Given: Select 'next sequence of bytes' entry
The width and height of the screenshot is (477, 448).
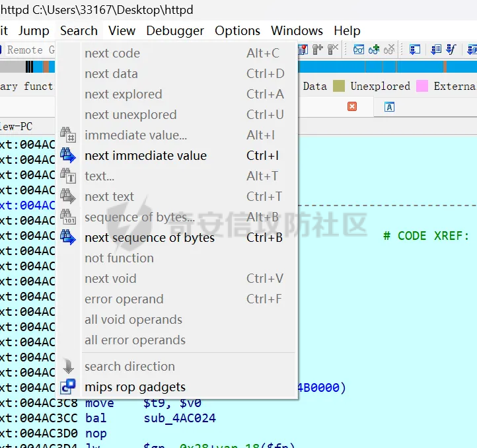Looking at the screenshot, I should pos(176,237).
